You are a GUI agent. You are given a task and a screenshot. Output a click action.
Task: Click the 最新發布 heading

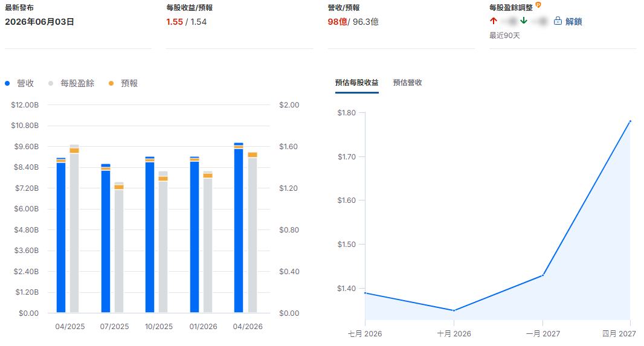point(19,7)
